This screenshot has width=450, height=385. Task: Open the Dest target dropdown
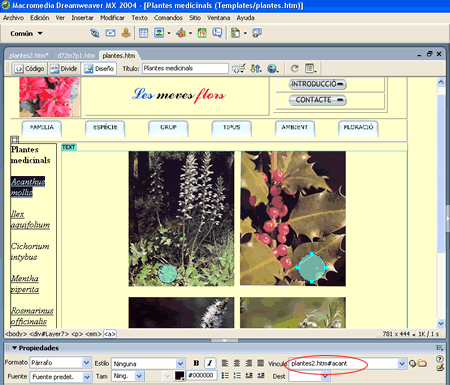pos(326,376)
